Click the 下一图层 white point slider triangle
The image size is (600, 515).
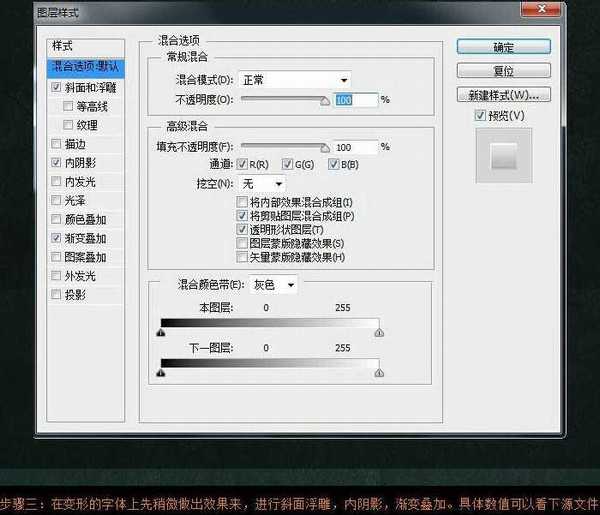point(379,372)
